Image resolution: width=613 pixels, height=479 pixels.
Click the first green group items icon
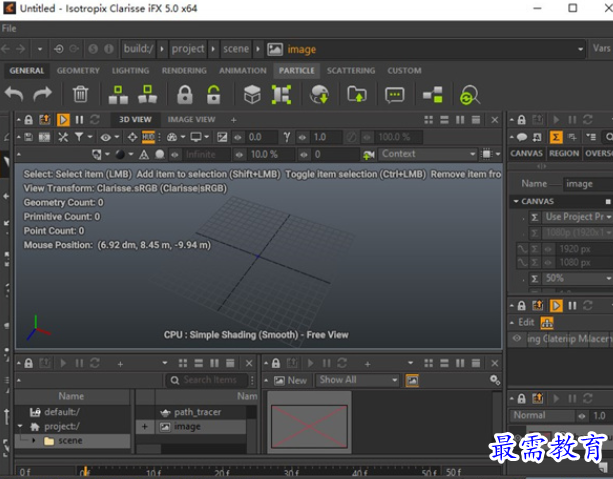click(118, 95)
